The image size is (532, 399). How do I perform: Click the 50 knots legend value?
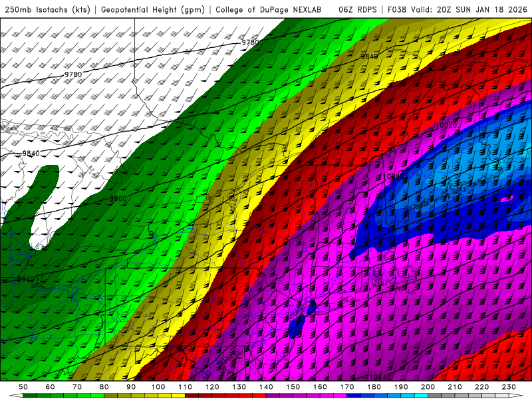click(x=23, y=387)
